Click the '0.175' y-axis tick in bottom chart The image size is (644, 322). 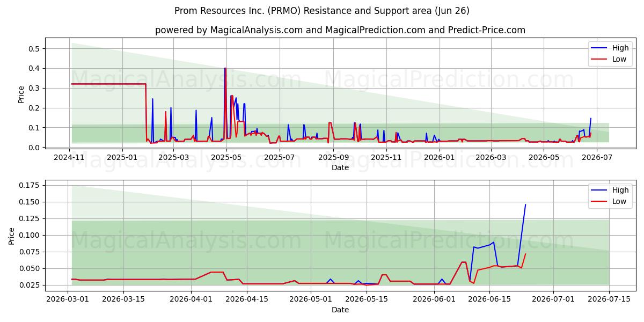(30, 186)
